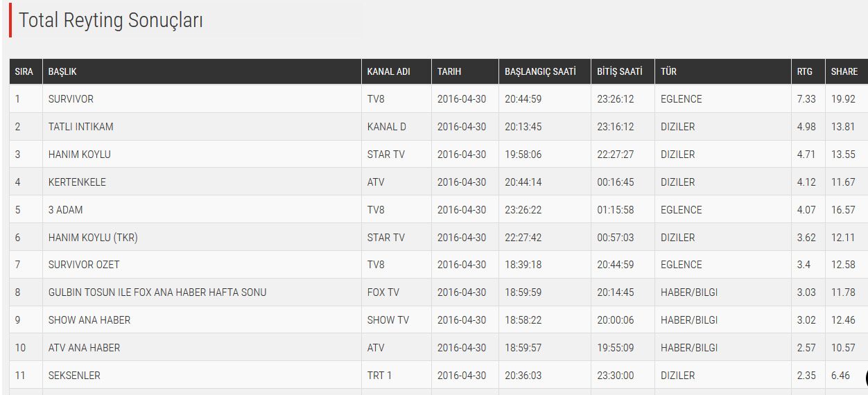Viewport: 868px width, 395px height.
Task: Click RTG value 3.4
Action: point(804,265)
